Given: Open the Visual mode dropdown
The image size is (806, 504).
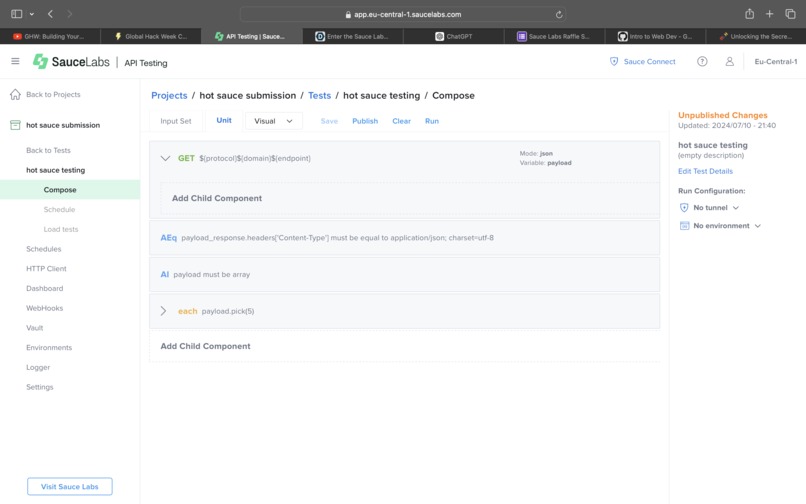Looking at the screenshot, I should [x=274, y=121].
